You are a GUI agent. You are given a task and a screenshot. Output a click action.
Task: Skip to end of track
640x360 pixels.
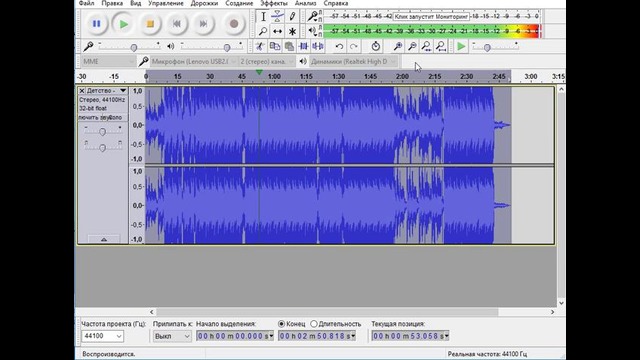tap(203, 24)
